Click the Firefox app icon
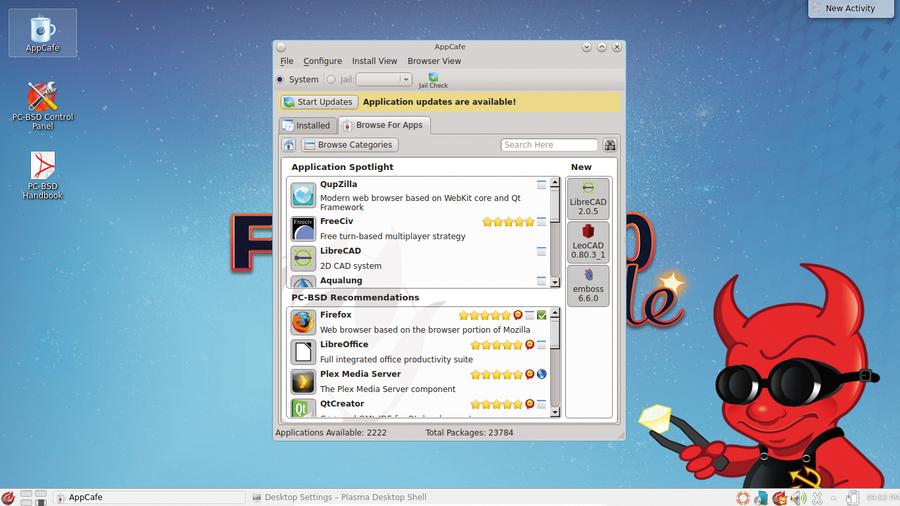The height and width of the screenshot is (506, 900). tap(302, 322)
